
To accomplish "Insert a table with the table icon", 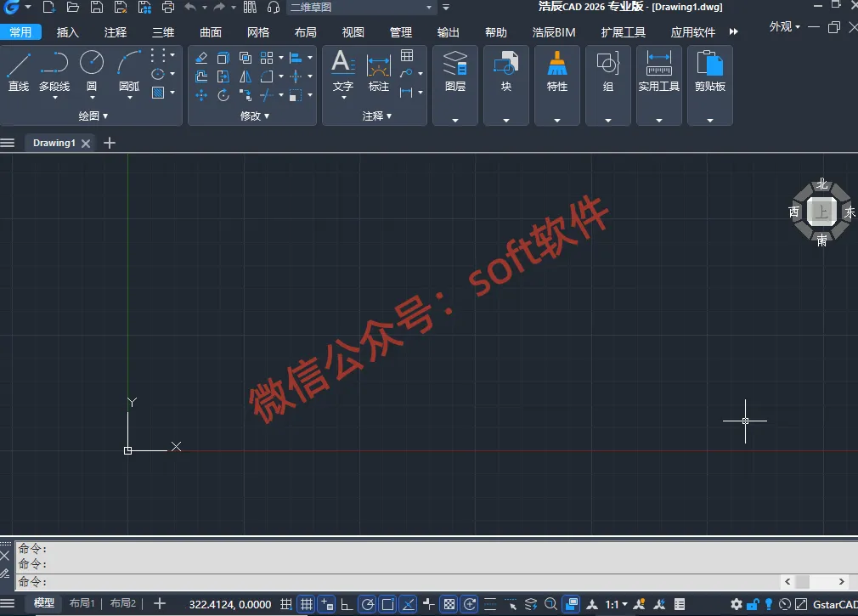I will pos(407,55).
